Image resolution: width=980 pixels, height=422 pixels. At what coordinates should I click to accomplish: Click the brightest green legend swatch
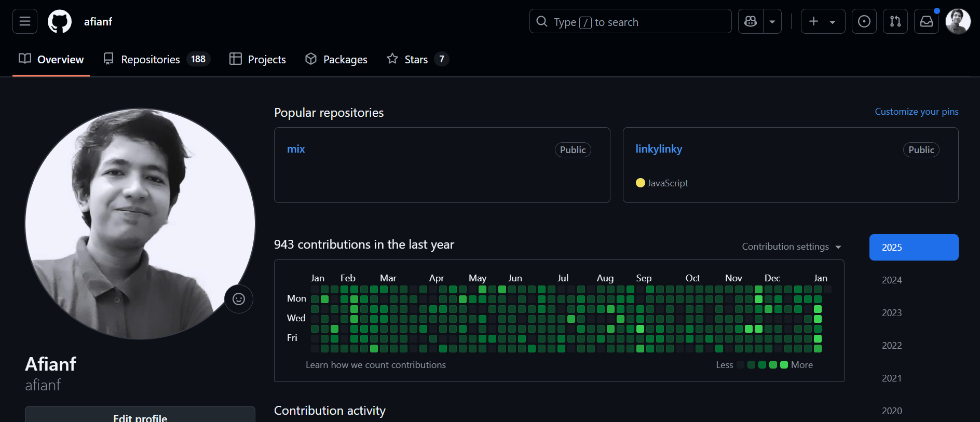pos(784,365)
